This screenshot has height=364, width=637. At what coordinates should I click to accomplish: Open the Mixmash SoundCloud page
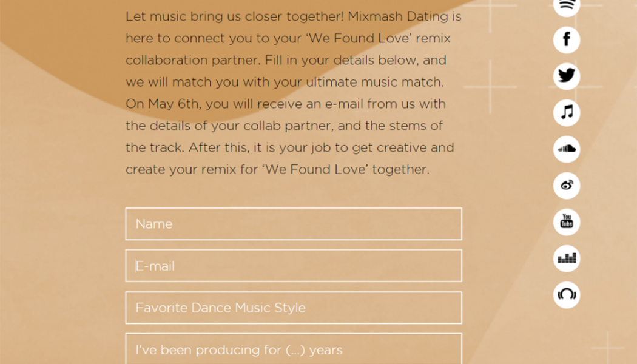(x=566, y=149)
